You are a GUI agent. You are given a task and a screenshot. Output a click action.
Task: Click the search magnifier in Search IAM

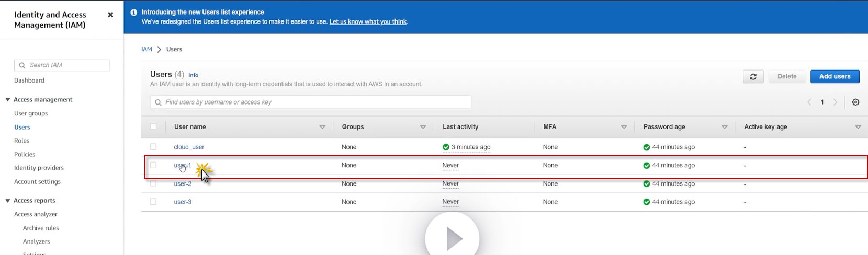pyautogui.click(x=22, y=65)
